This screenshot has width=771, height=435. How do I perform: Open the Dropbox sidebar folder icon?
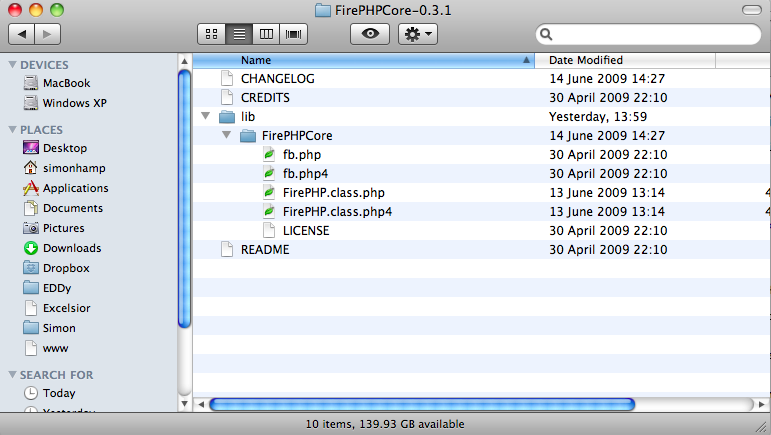click(x=30, y=268)
